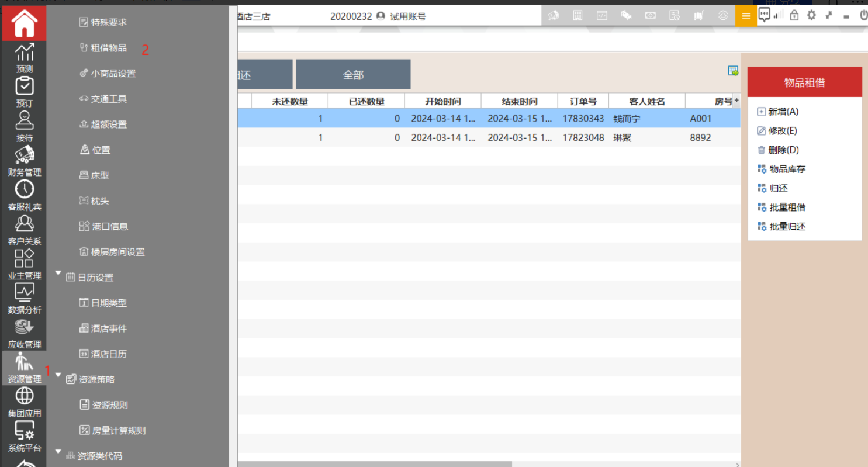This screenshot has height=467, width=868.
Task: Select 租借物品 in the side menu
Action: (x=109, y=48)
